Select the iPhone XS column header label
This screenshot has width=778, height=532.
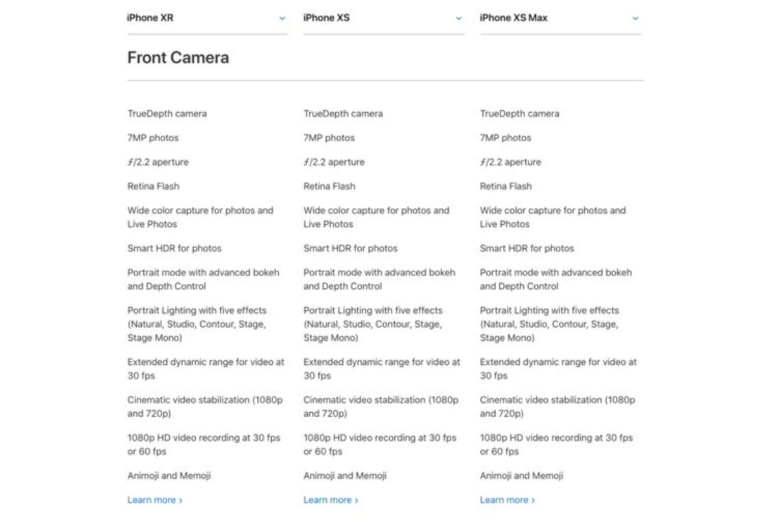pos(325,17)
